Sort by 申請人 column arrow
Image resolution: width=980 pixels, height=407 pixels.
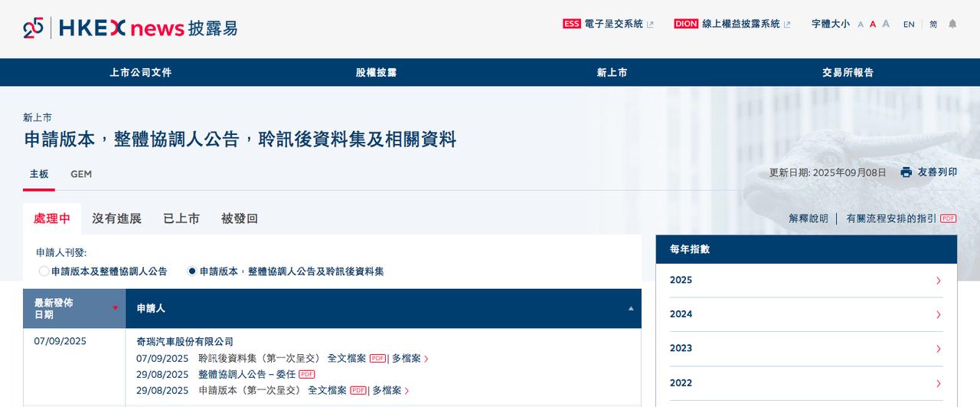631,308
